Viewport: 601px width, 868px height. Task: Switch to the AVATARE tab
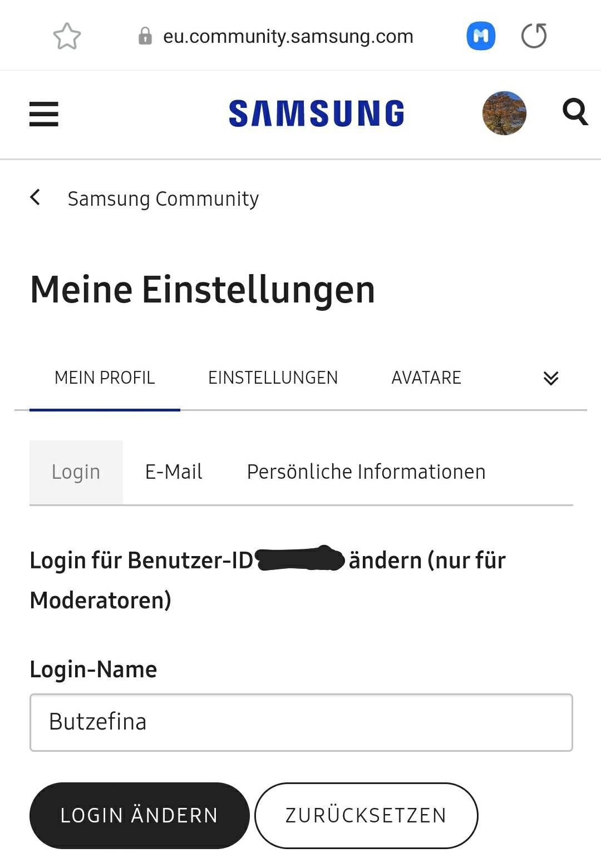click(x=426, y=378)
